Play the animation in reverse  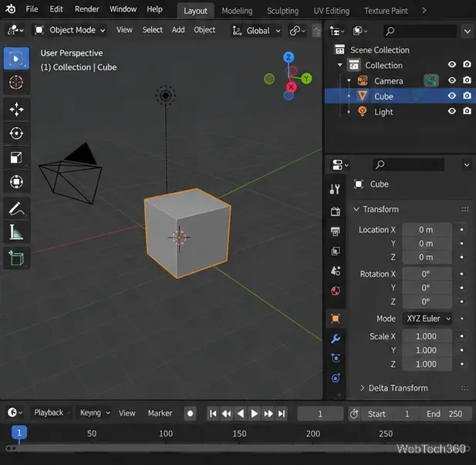(x=241, y=413)
